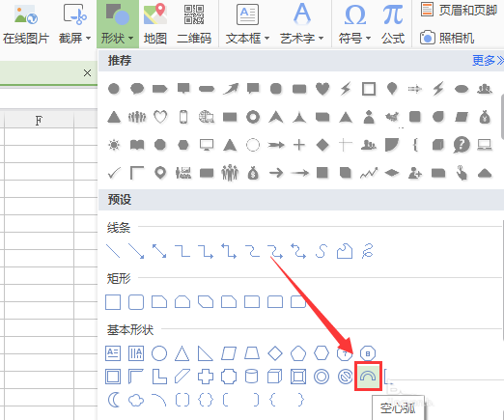Open 页眉和页脚 header and footer
Image resolution: width=504 pixels, height=420 pixels.
click(x=459, y=10)
